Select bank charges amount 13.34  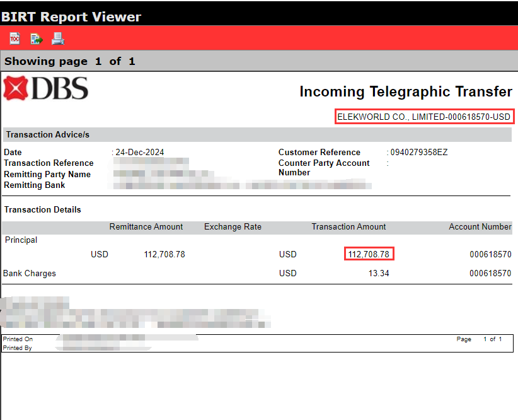[379, 273]
